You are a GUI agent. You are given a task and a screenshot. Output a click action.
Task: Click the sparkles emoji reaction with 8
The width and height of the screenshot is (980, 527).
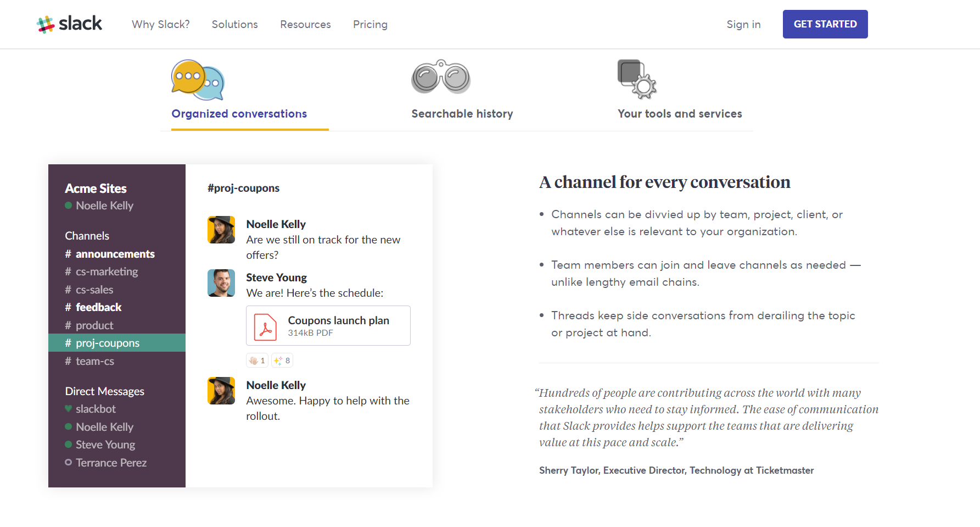[x=282, y=360]
